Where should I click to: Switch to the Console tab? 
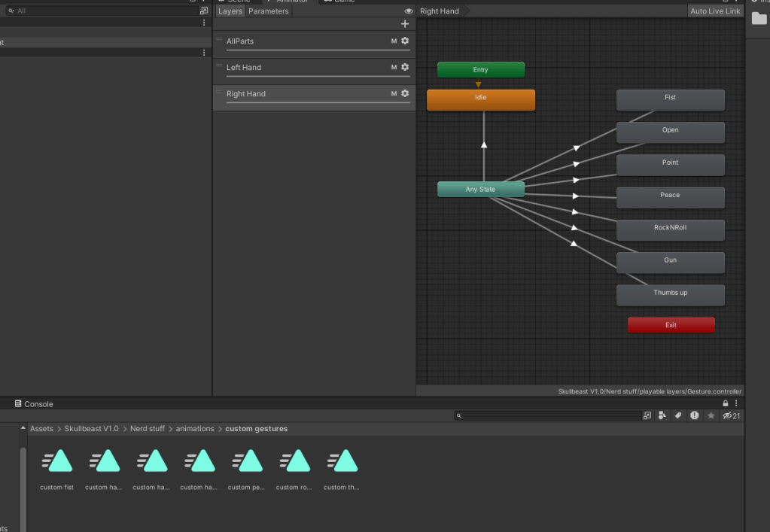(34, 404)
